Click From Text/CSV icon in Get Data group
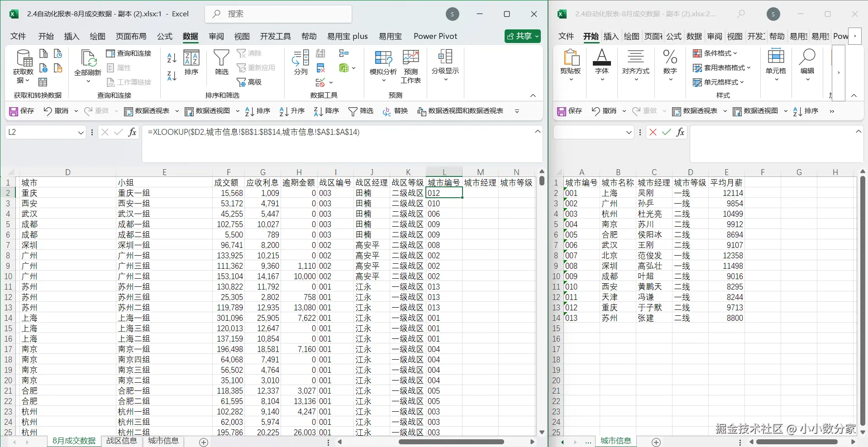Image resolution: width=868 pixels, height=447 pixels. point(43,53)
